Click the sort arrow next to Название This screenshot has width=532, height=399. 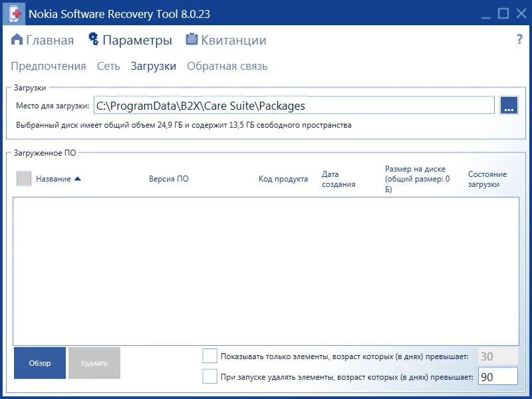click(x=77, y=179)
